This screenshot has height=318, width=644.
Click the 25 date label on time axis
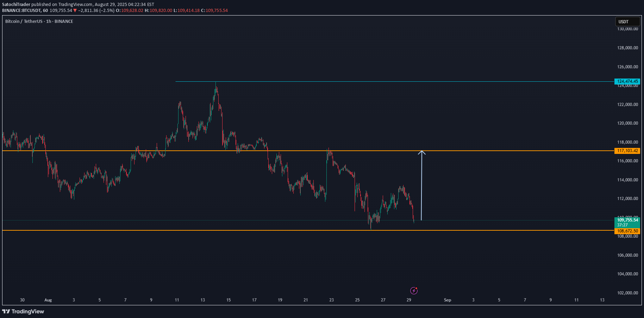point(357,300)
